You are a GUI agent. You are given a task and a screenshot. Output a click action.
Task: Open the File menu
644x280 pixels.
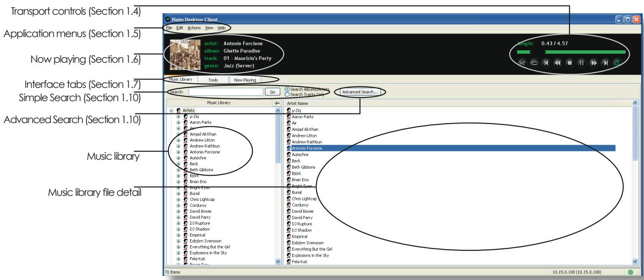click(x=169, y=28)
